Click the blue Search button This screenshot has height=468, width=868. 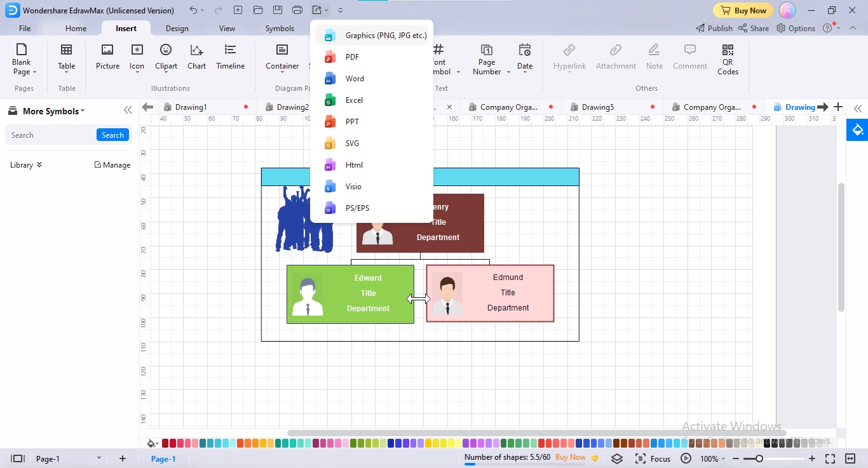[112, 135]
